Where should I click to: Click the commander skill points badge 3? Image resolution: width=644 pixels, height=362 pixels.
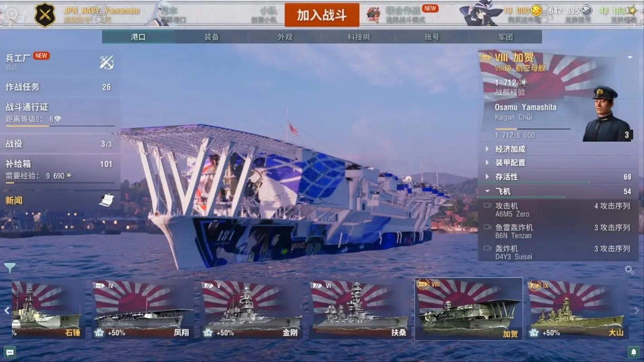pos(627,135)
